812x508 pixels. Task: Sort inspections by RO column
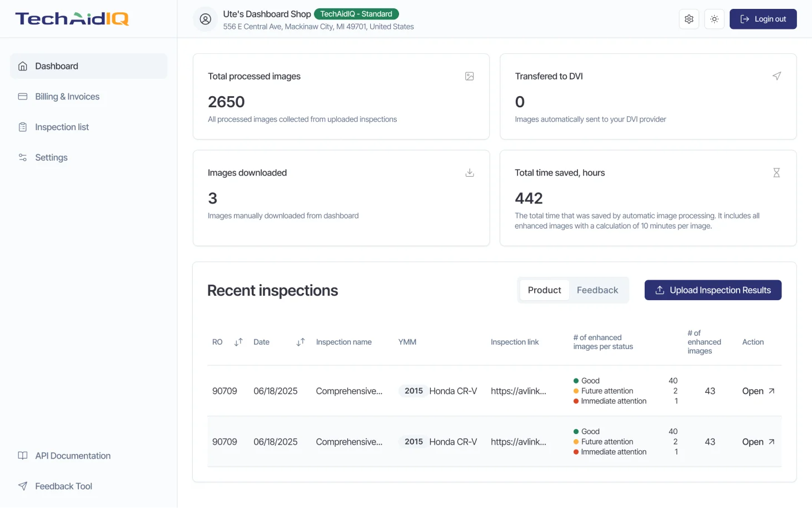tap(238, 342)
